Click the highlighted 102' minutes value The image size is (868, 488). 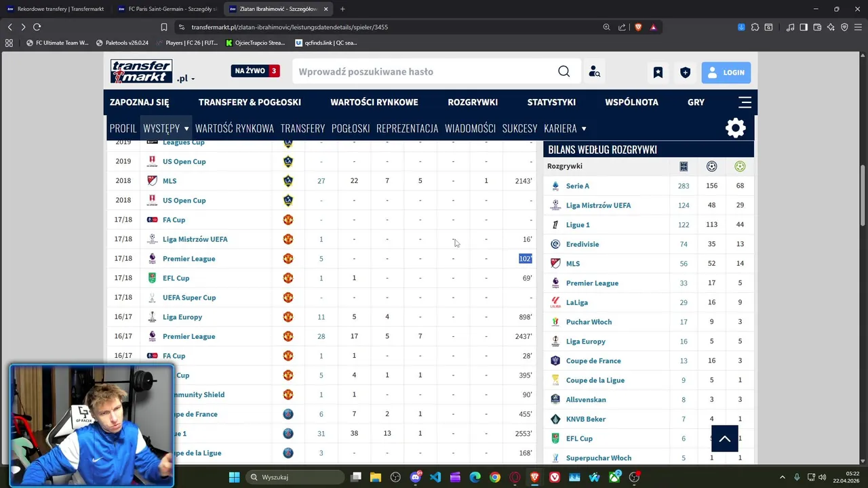point(525,259)
